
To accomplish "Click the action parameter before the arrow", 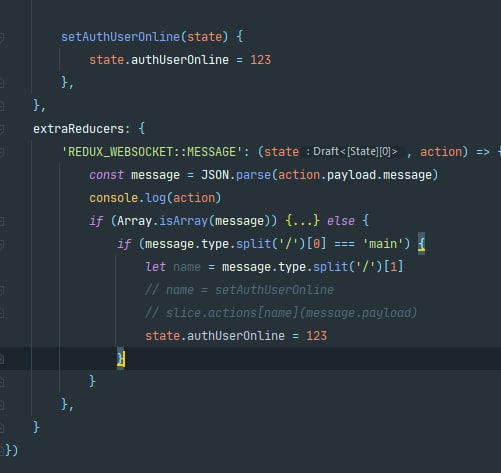I will coord(441,152).
